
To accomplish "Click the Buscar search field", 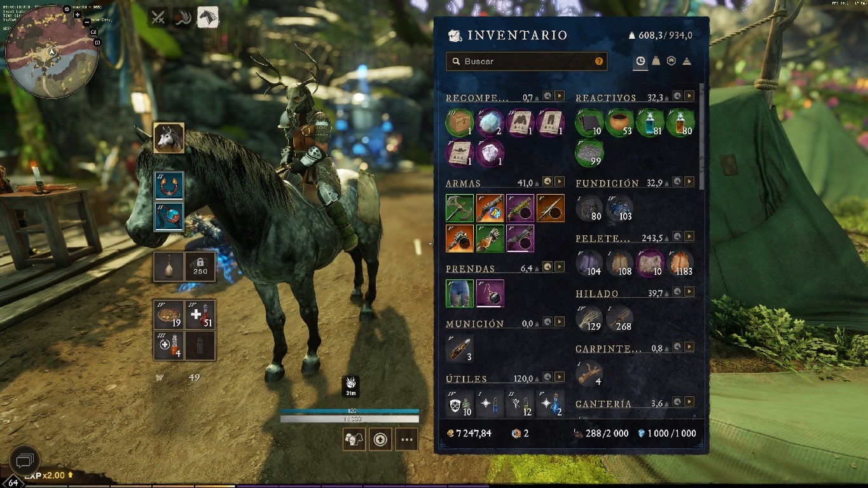I will [527, 61].
